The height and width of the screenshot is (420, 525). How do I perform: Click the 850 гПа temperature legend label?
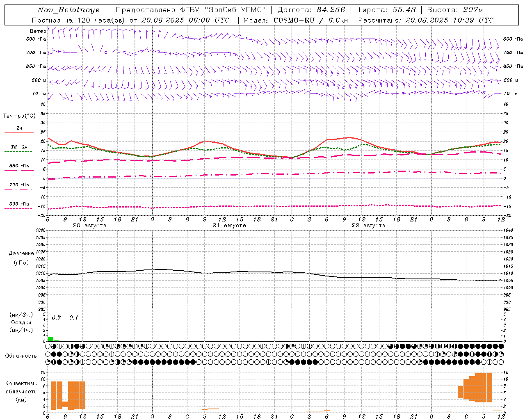point(19,166)
